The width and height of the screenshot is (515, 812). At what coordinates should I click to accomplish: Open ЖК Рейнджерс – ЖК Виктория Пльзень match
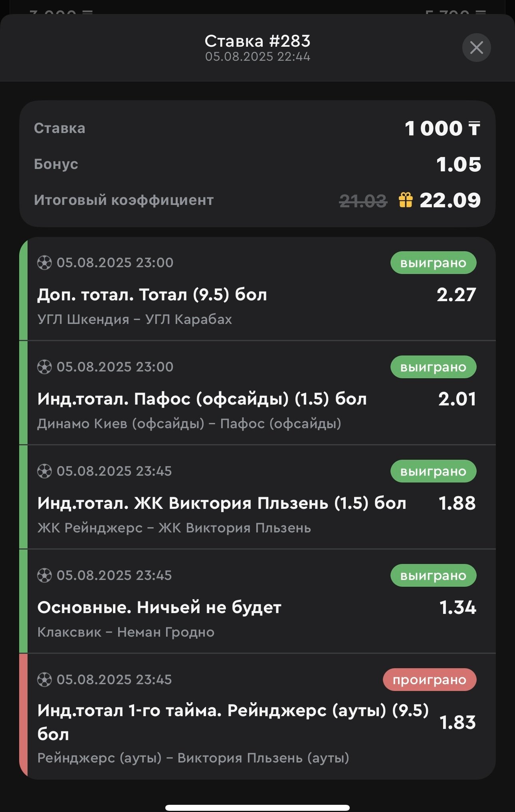coord(174,528)
